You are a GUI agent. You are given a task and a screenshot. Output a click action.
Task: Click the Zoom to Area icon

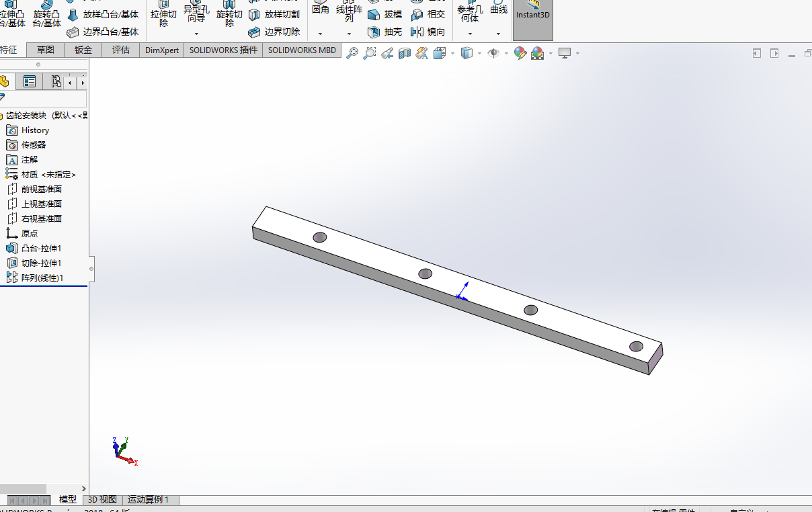pyautogui.click(x=370, y=53)
